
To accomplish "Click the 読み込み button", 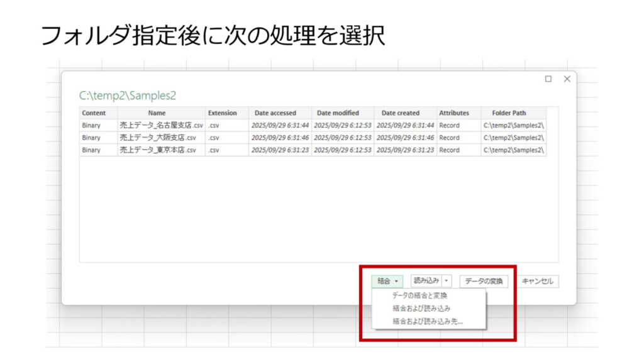I will click(426, 281).
